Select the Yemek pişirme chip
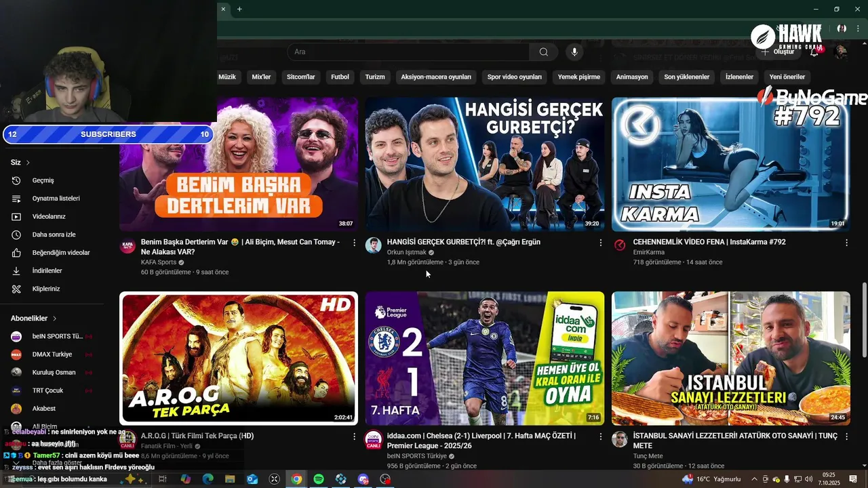Viewport: 868px width, 488px height. (579, 77)
